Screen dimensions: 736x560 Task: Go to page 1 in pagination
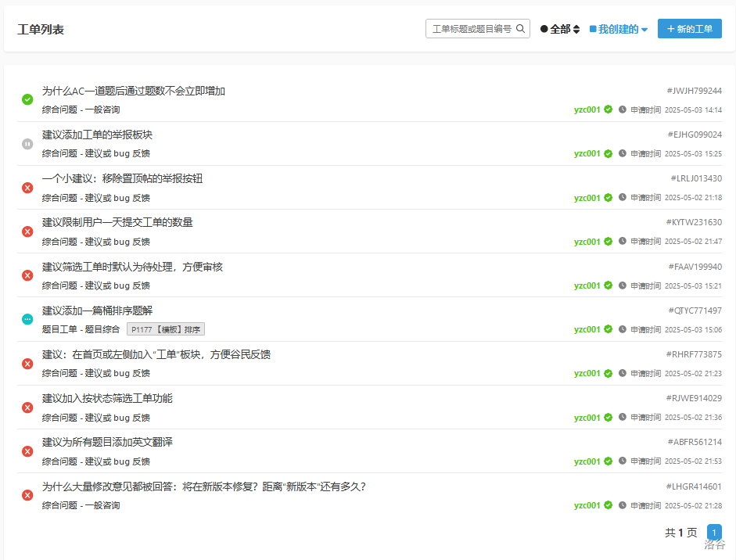[714, 532]
